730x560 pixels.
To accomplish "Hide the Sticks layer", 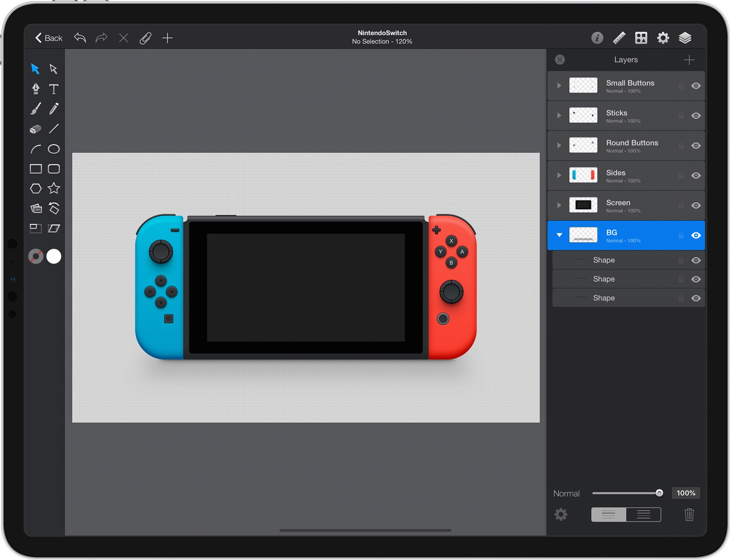I will tap(696, 116).
